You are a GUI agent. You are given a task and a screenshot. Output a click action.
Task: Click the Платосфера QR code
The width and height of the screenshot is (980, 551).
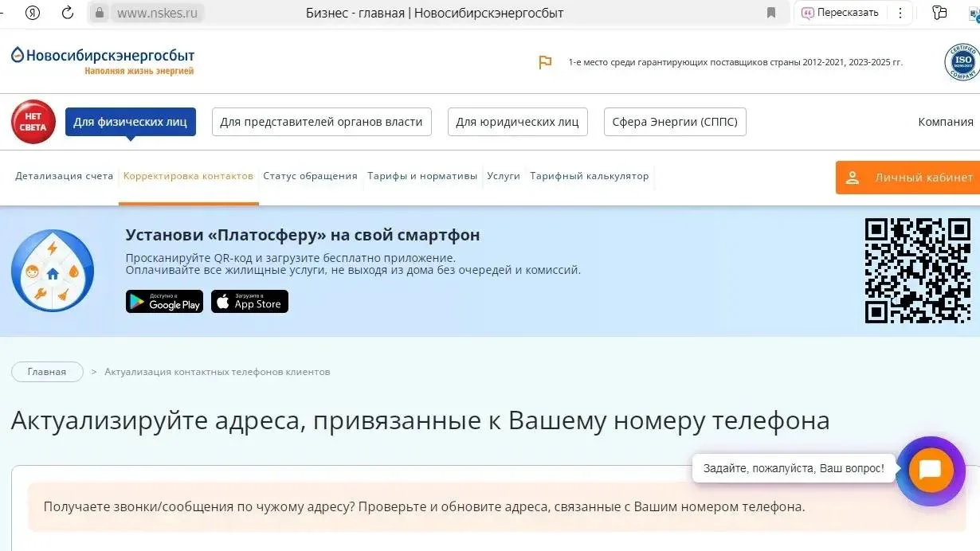pos(918,271)
